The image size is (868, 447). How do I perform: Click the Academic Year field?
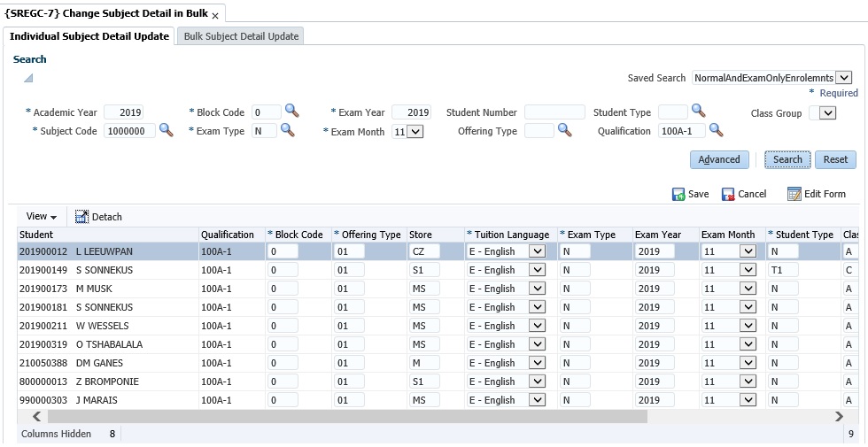(x=123, y=112)
